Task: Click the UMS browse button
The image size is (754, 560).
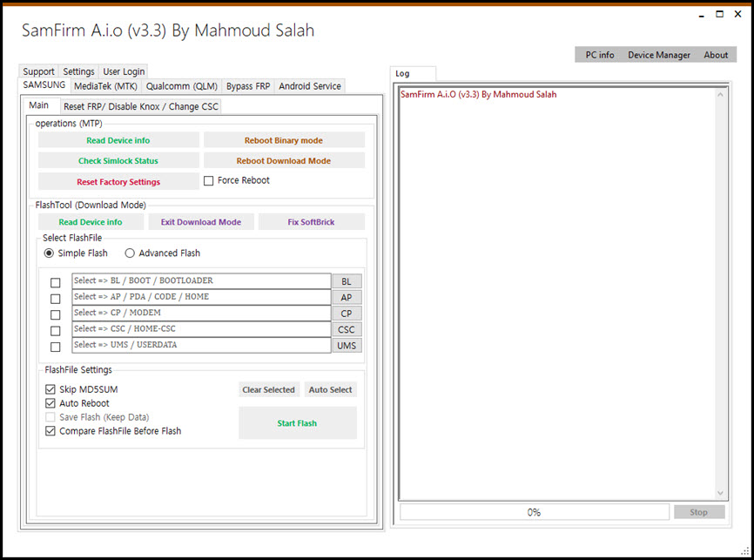Action: coord(347,346)
